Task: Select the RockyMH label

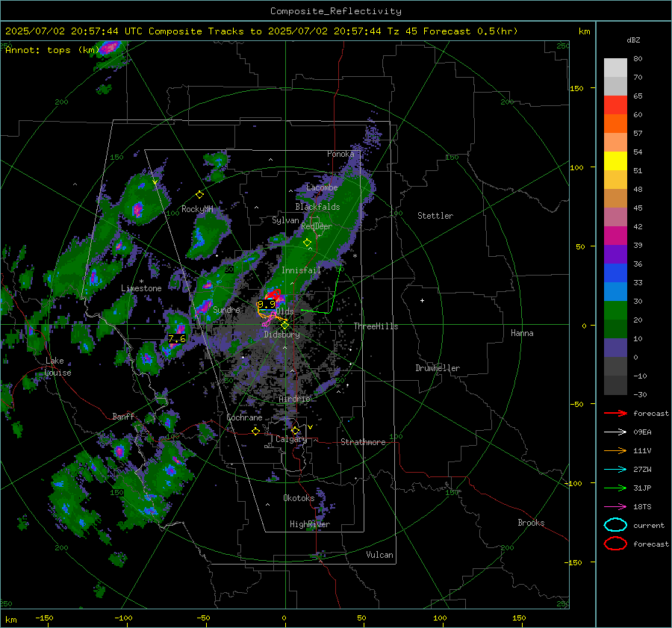Action: click(197, 209)
